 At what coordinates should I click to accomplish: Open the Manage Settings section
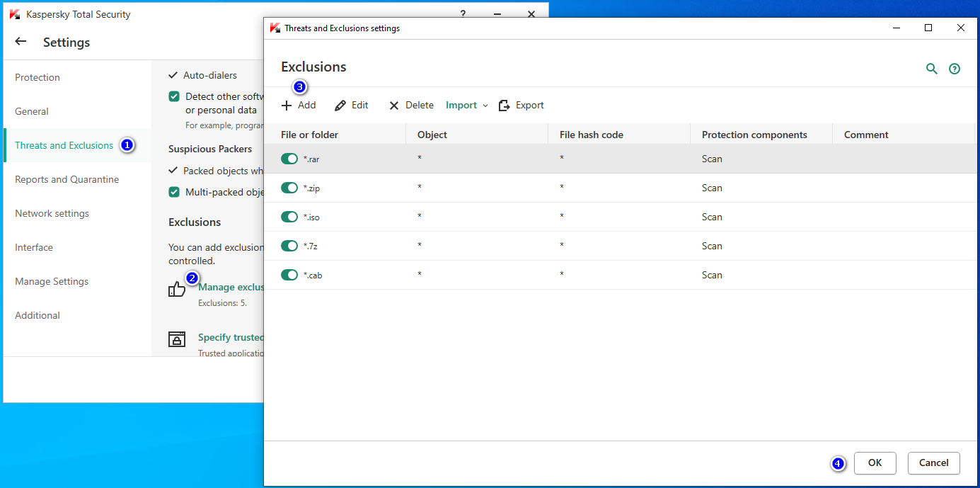52,281
